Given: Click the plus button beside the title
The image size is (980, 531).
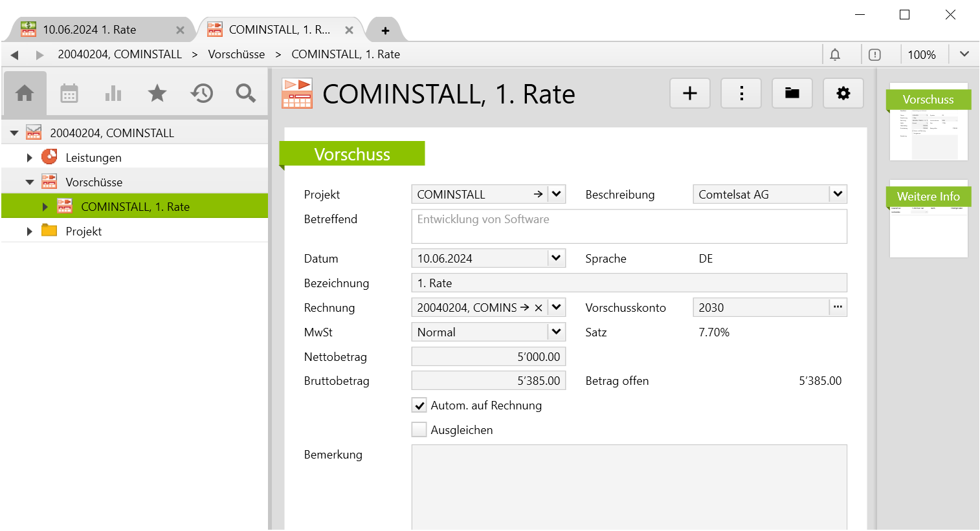Looking at the screenshot, I should tap(689, 94).
